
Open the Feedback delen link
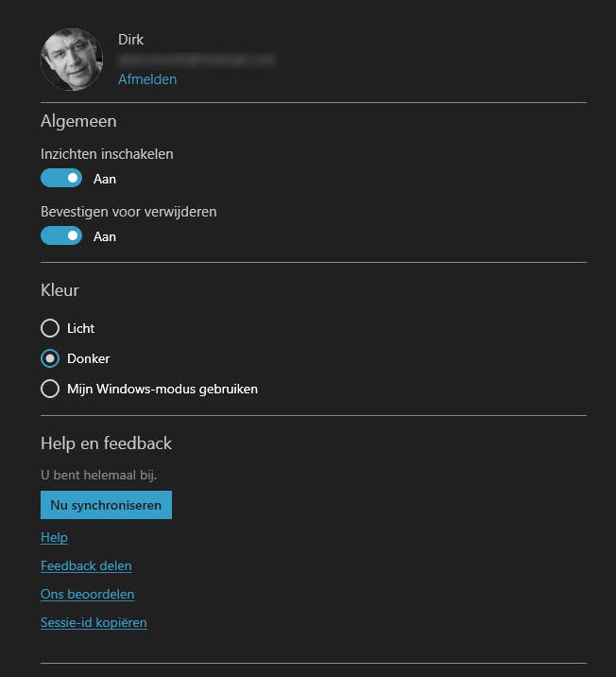(86, 565)
